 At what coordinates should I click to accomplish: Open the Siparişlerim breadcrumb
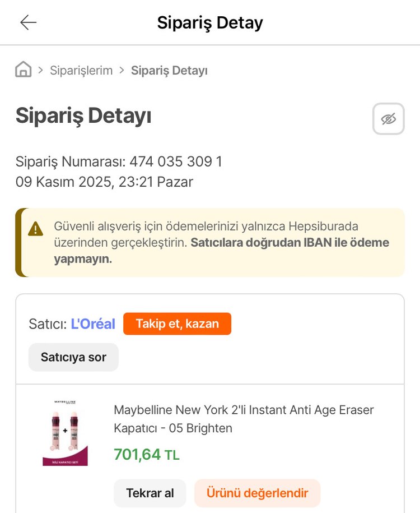pyautogui.click(x=81, y=71)
